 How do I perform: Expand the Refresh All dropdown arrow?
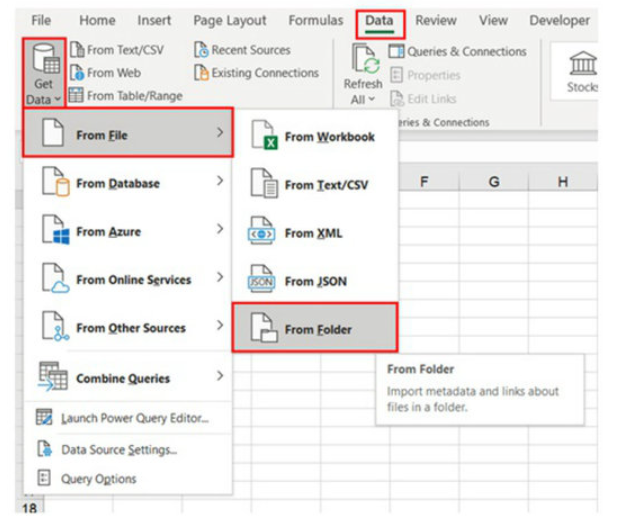pos(371,99)
